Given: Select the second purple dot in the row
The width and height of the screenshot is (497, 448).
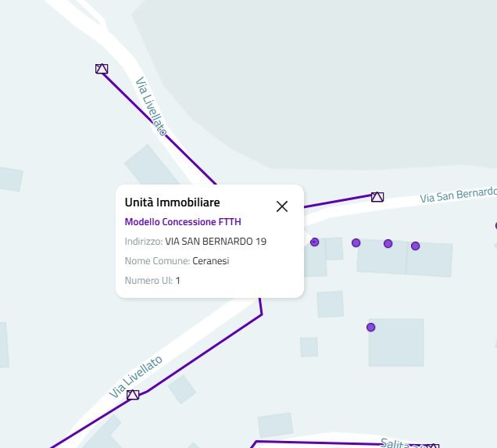Looking at the screenshot, I should tap(356, 243).
